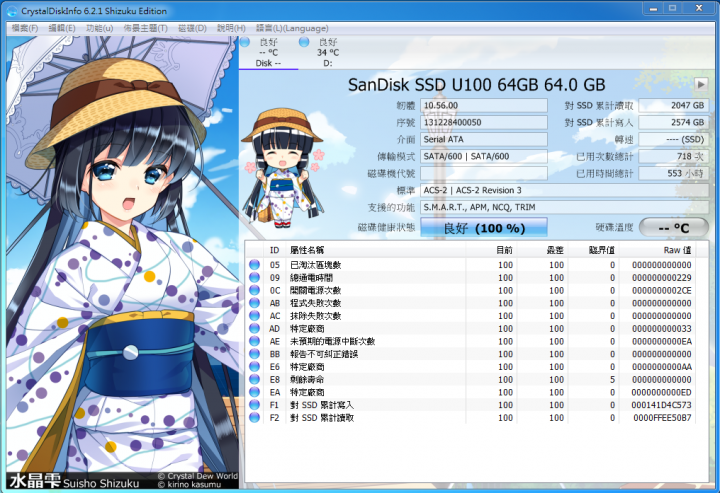
Task: Close the CrystalDiskInfo window
Action: point(699,8)
